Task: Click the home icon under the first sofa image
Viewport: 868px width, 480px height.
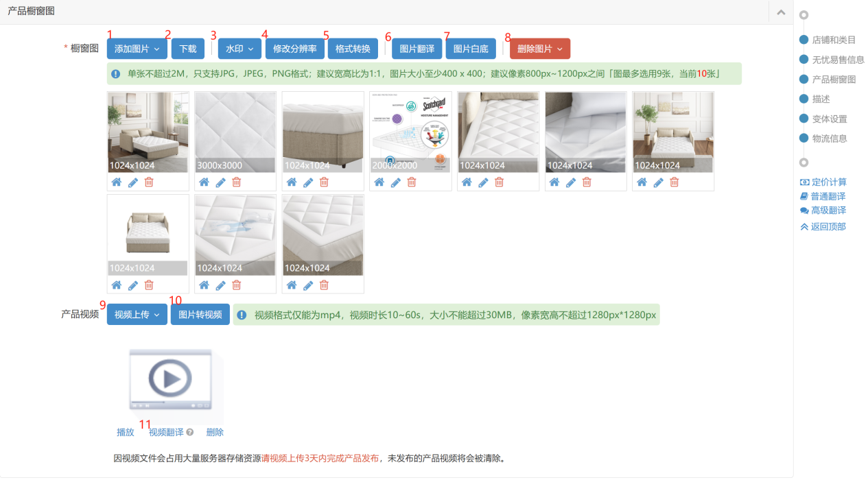Action: [117, 182]
